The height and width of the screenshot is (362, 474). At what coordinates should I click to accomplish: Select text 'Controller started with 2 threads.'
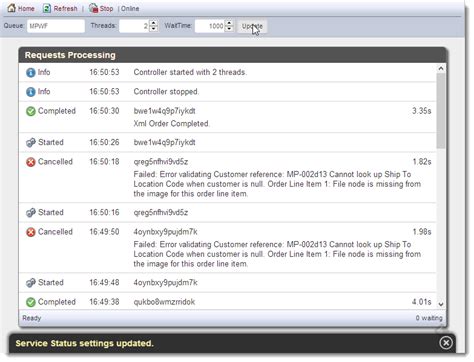coord(190,72)
